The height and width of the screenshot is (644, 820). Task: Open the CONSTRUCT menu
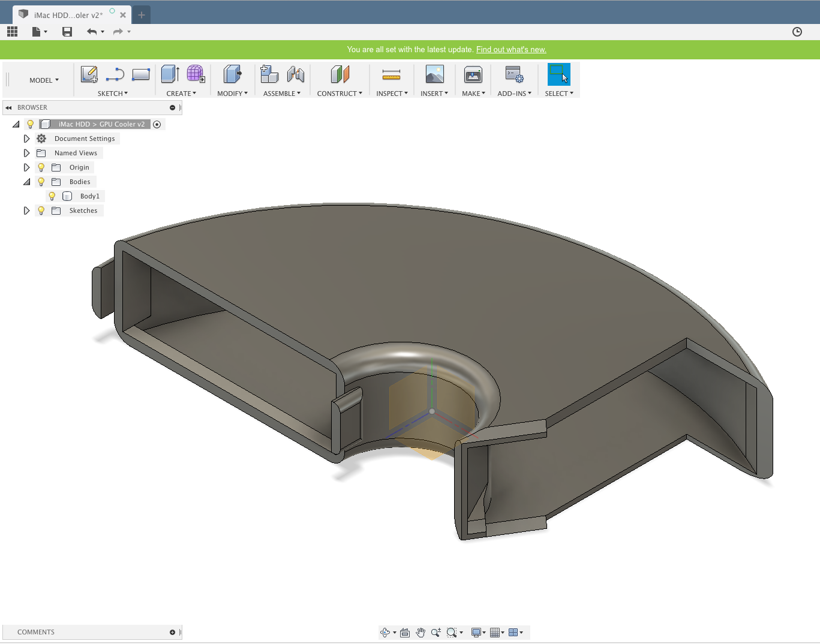pyautogui.click(x=340, y=94)
